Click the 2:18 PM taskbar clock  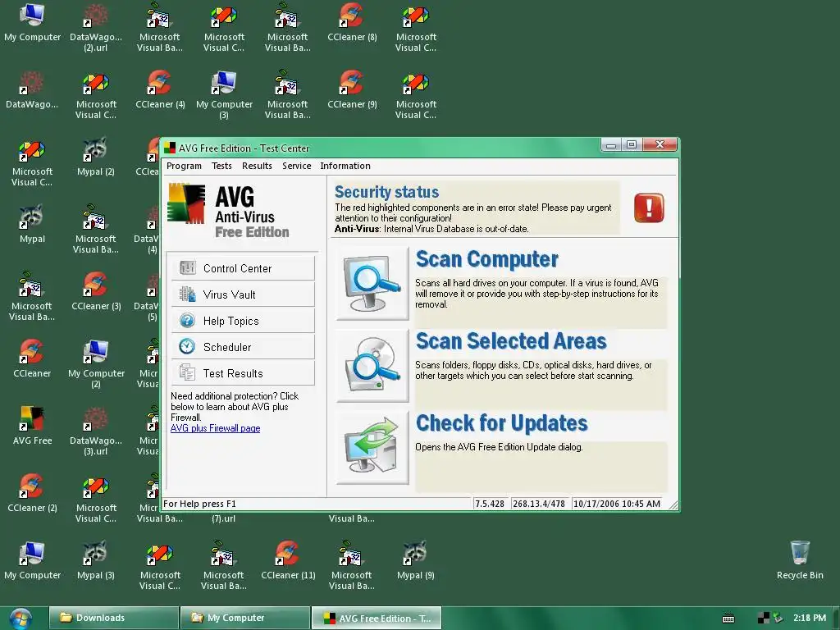click(810, 618)
